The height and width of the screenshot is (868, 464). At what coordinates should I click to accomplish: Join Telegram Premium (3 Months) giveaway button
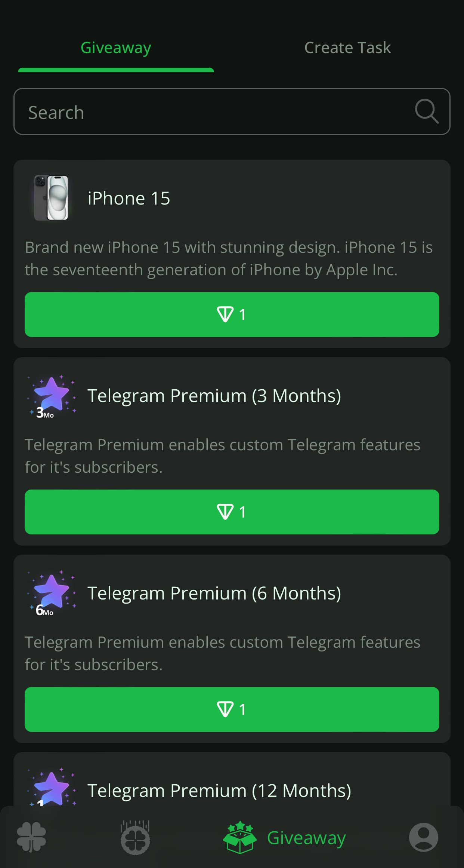(x=232, y=512)
